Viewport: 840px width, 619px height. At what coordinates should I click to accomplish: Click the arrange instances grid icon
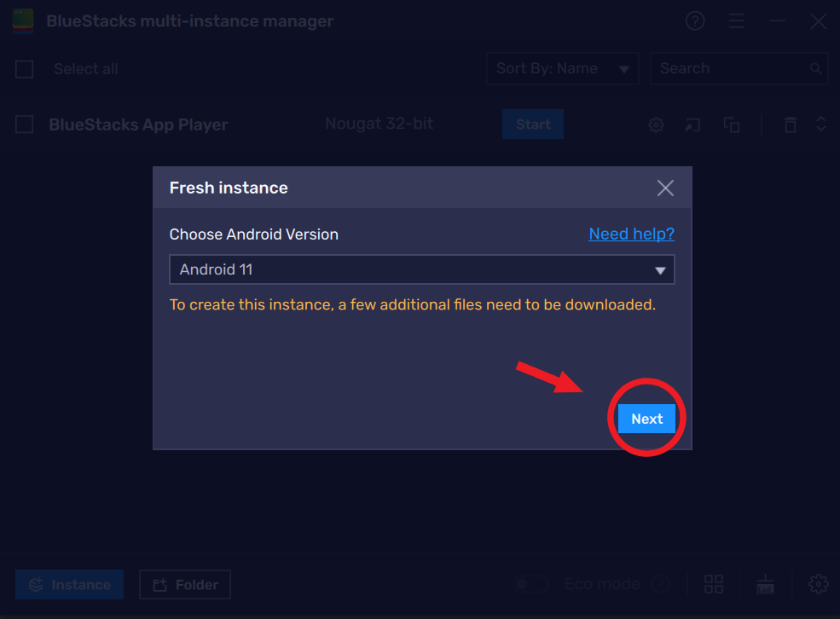pyautogui.click(x=714, y=584)
